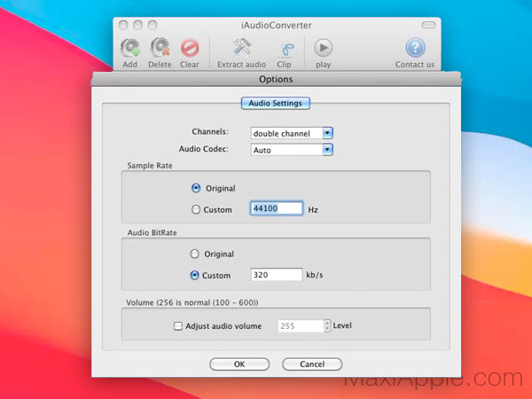The width and height of the screenshot is (532, 399).
Task: Enable the Adjust audio volume checkbox
Action: pos(178,326)
